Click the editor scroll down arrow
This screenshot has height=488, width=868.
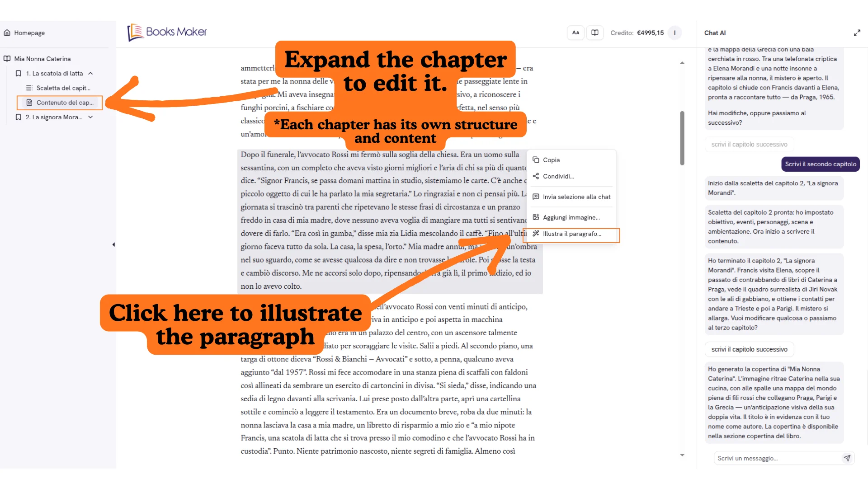pyautogui.click(x=682, y=455)
